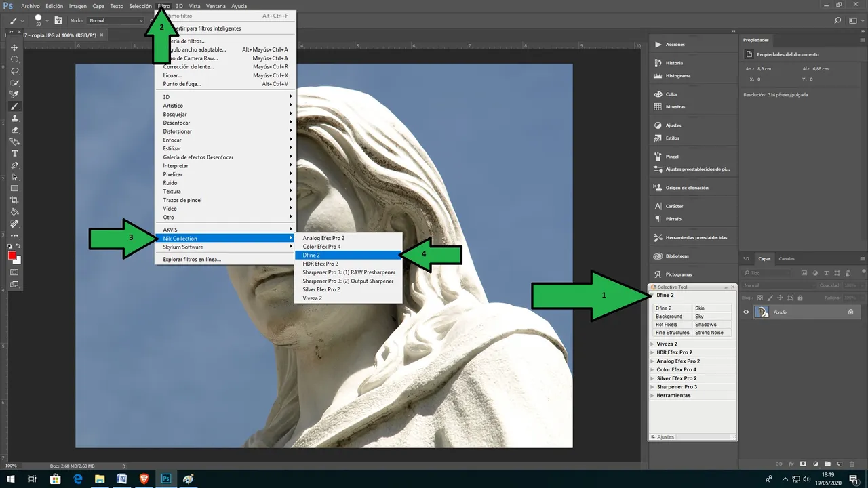Choose Silver Efex Pro 2 from submenu

[349, 289]
